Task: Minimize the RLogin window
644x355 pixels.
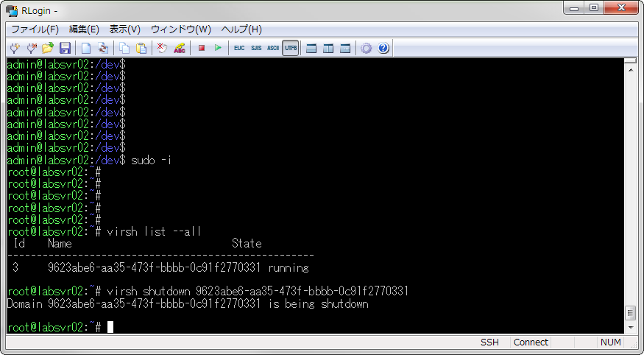Action: [x=574, y=8]
